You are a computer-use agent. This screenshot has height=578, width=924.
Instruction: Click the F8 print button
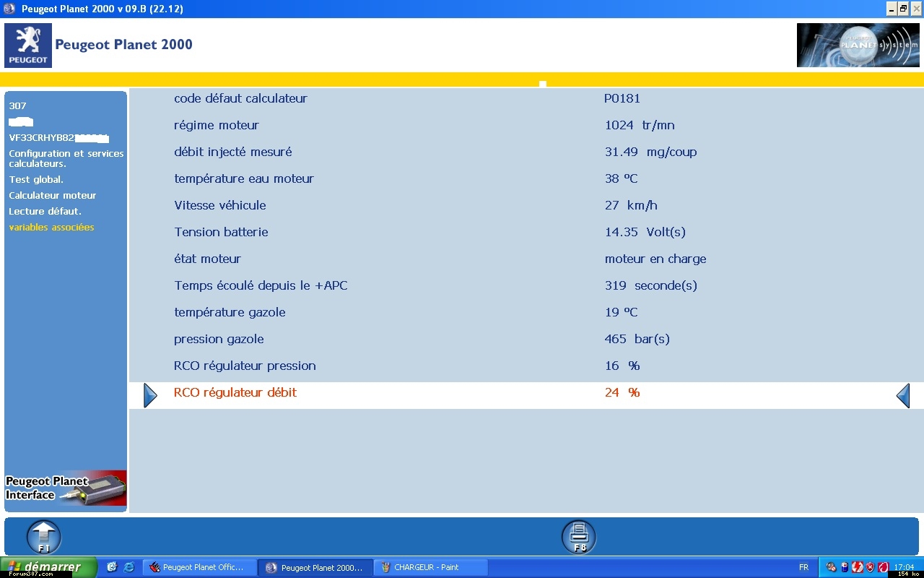579,537
